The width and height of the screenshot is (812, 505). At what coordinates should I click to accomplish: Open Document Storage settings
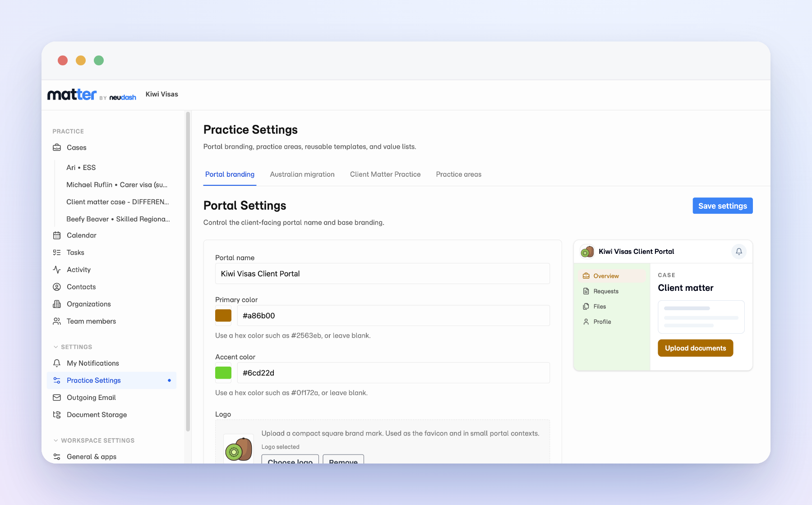97,415
